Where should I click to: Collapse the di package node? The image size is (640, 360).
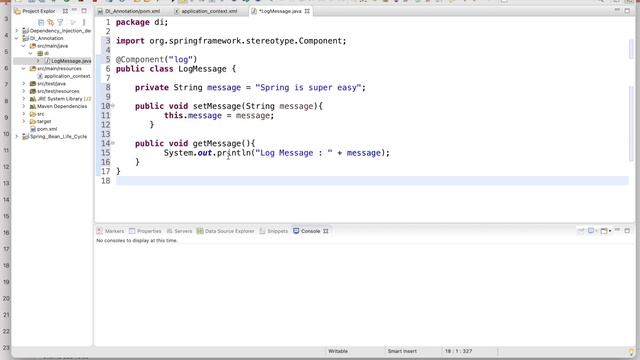point(31,53)
